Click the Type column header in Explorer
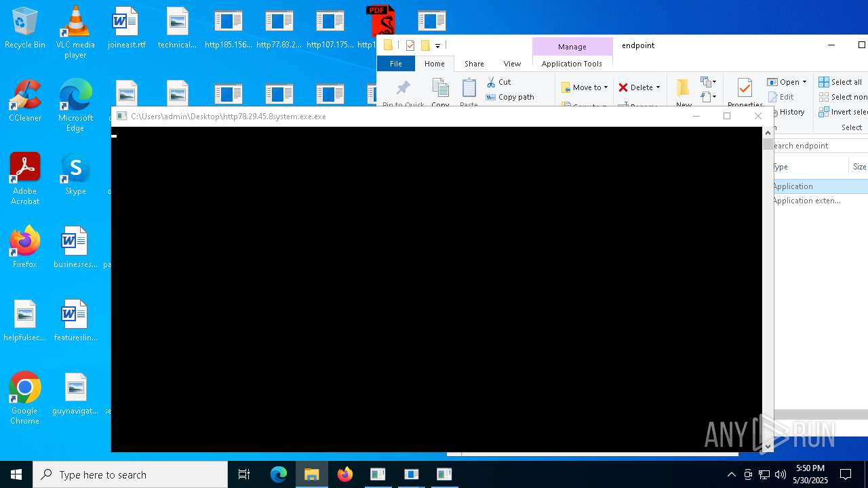This screenshot has height=488, width=868. tap(810, 167)
